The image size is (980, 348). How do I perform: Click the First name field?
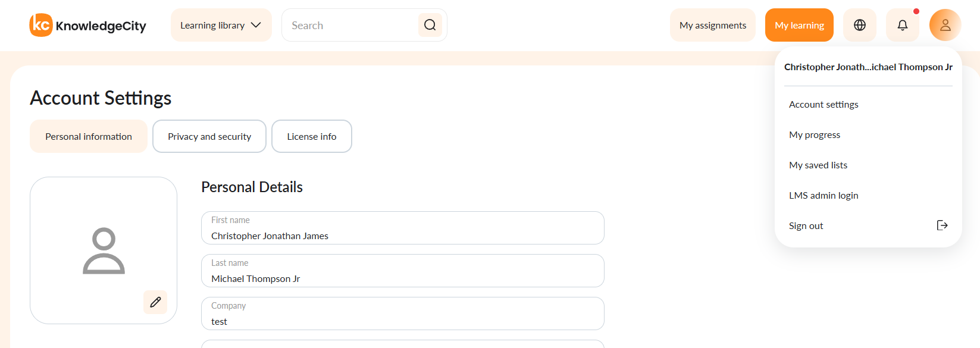(403, 228)
